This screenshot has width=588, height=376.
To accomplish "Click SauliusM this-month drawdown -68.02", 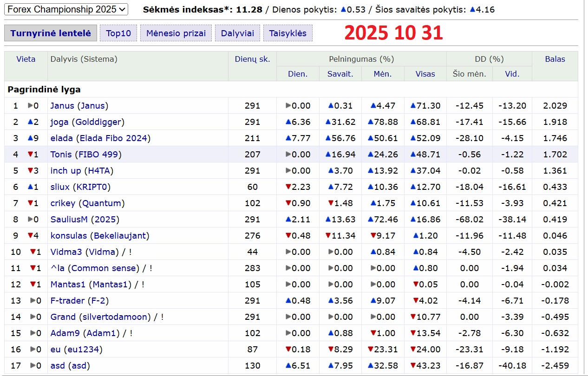I will (x=470, y=220).
